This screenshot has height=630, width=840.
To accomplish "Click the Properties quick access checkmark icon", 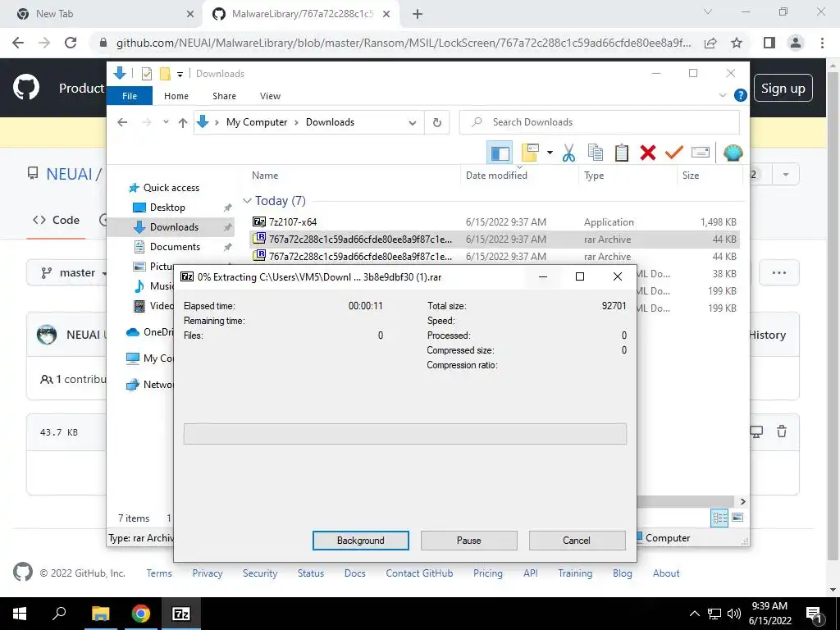I will [x=146, y=73].
